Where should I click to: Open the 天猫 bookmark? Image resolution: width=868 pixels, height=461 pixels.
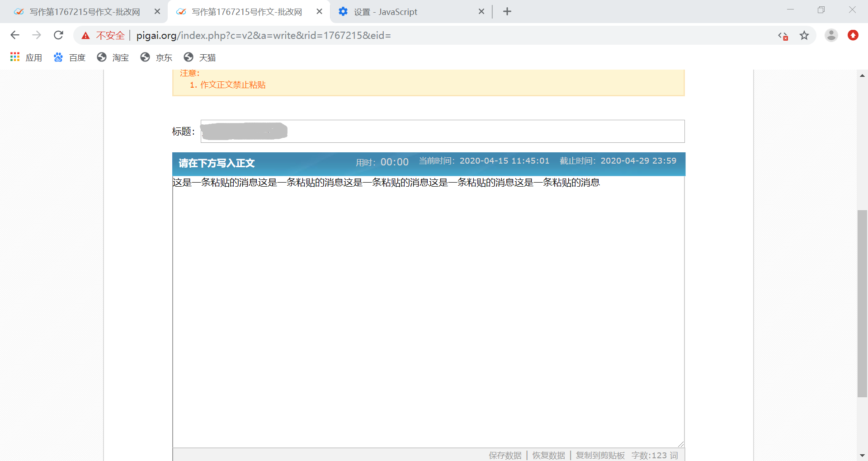click(x=200, y=57)
